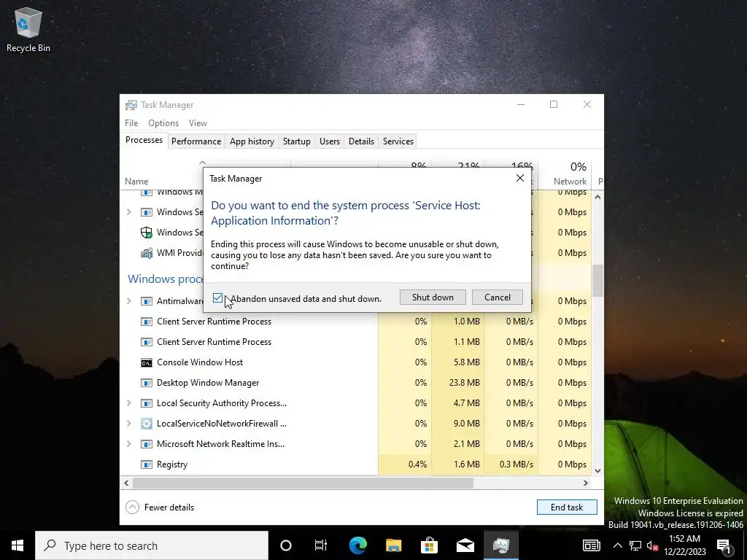Select Client Server Runtime Process 1.0 MB row
The width and height of the screenshot is (747, 560).
tap(355, 322)
